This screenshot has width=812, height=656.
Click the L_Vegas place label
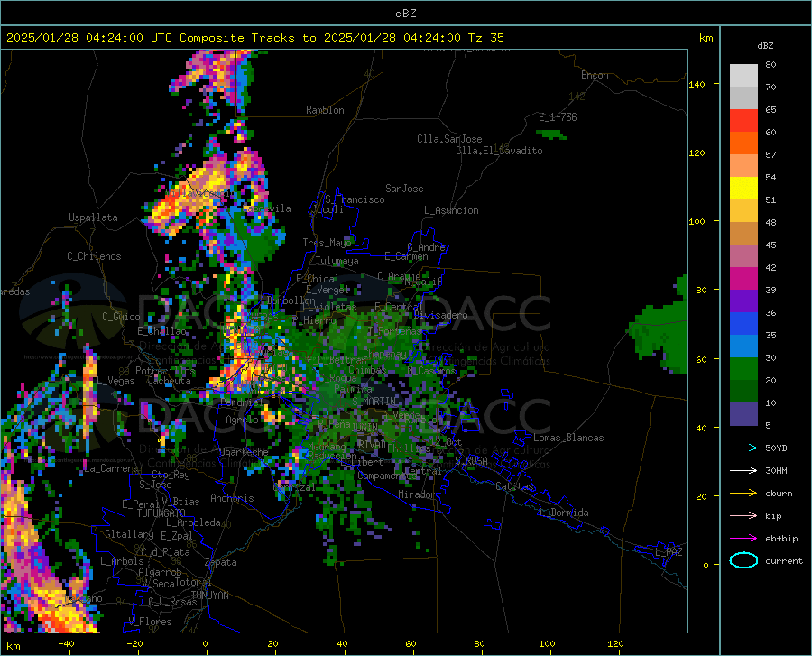[115, 381]
